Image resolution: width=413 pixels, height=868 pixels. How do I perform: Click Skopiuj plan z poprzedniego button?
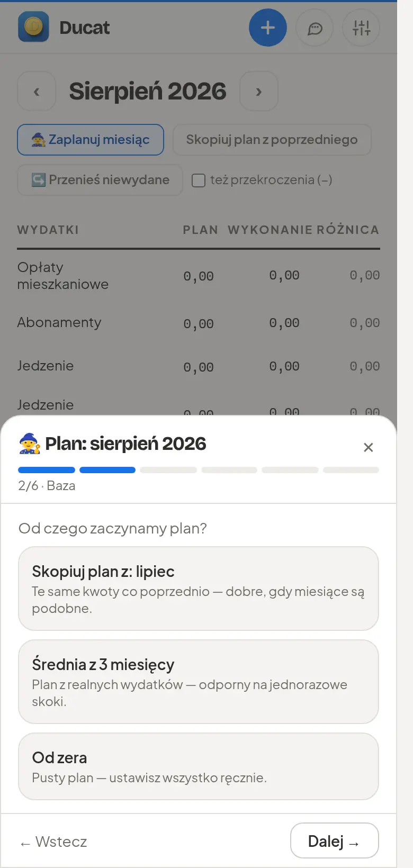[272, 140]
